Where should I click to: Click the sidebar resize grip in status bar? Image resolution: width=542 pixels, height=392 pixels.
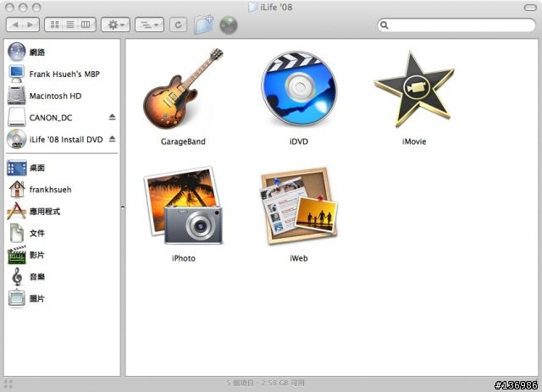[x=8, y=384]
